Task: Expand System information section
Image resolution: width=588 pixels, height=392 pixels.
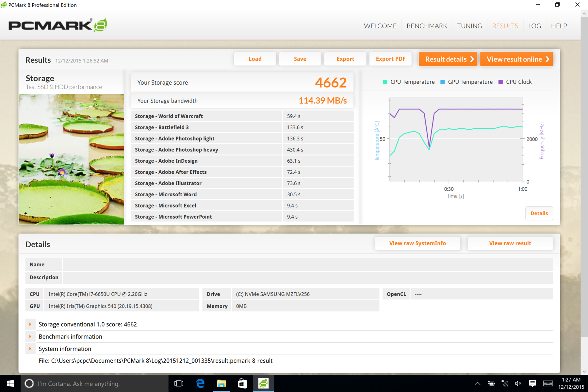Action: [x=30, y=349]
